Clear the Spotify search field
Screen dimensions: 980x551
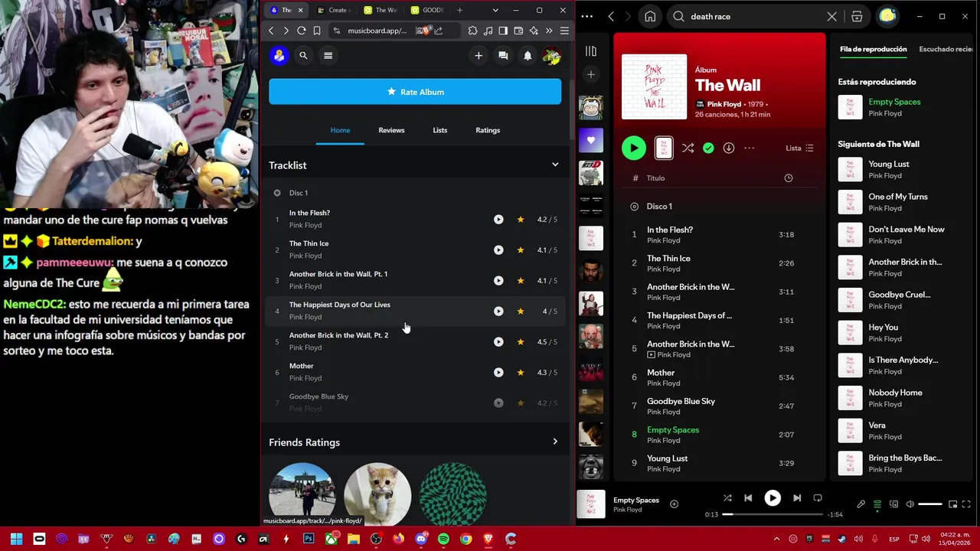coord(832,16)
